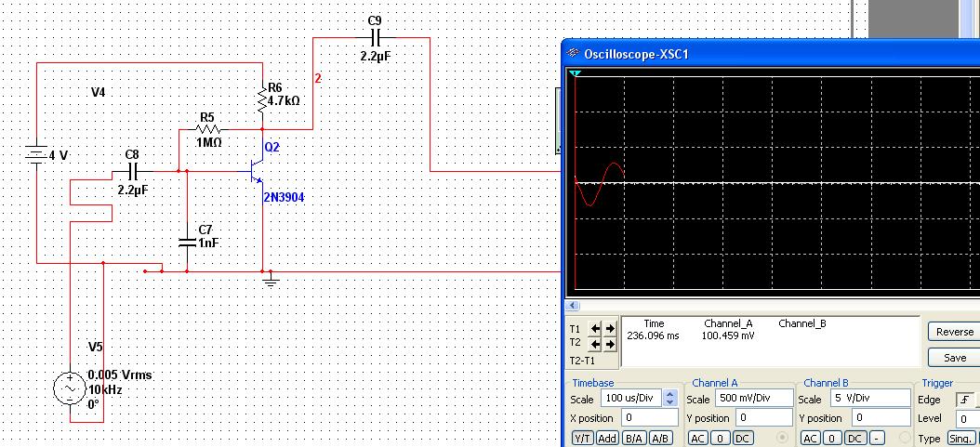Click the 4 V battery symbol
This screenshot has width=980, height=447.
pyautogui.click(x=36, y=155)
